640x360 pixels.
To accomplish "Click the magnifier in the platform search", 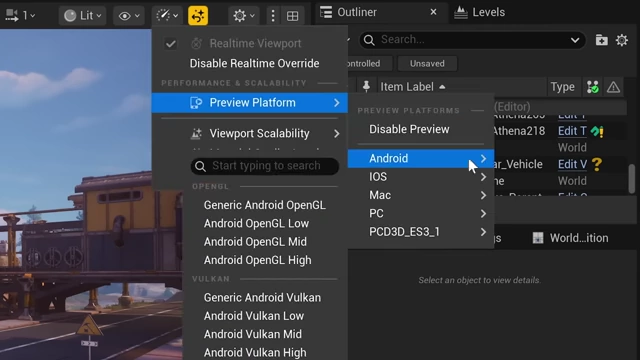I will pos(200,166).
